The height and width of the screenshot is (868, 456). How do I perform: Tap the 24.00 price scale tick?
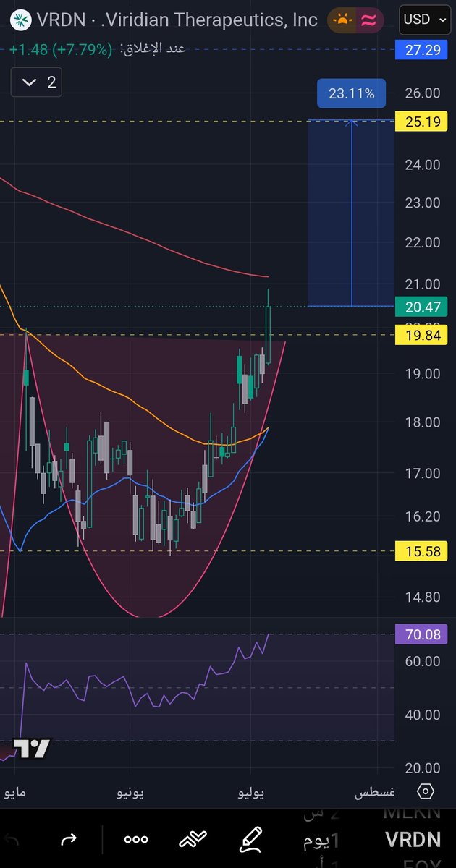[423, 164]
